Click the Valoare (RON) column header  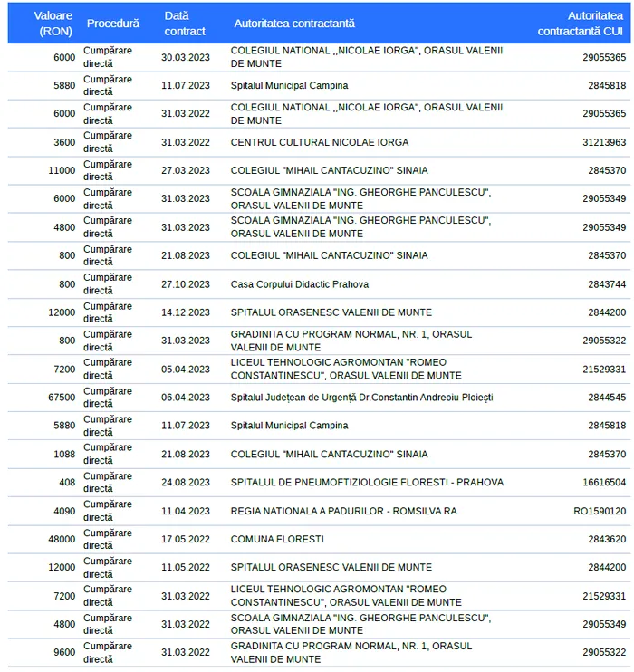point(53,24)
